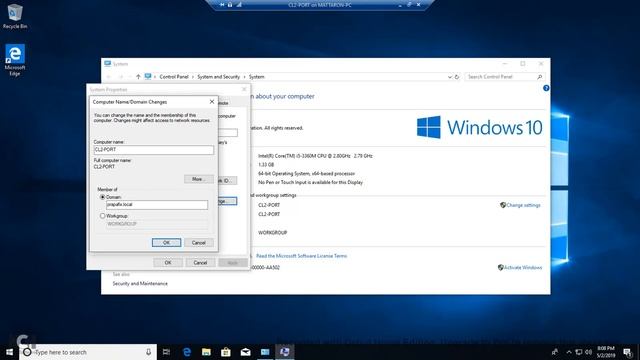The height and width of the screenshot is (360, 640).
Task: Click System breadcrumb in address bar
Action: tap(257, 77)
